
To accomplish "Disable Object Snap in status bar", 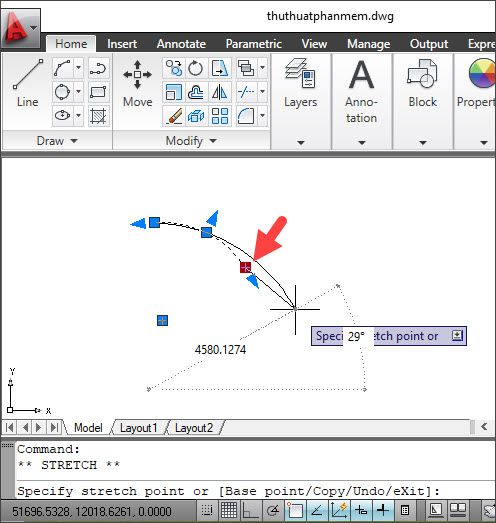I will tap(295, 510).
